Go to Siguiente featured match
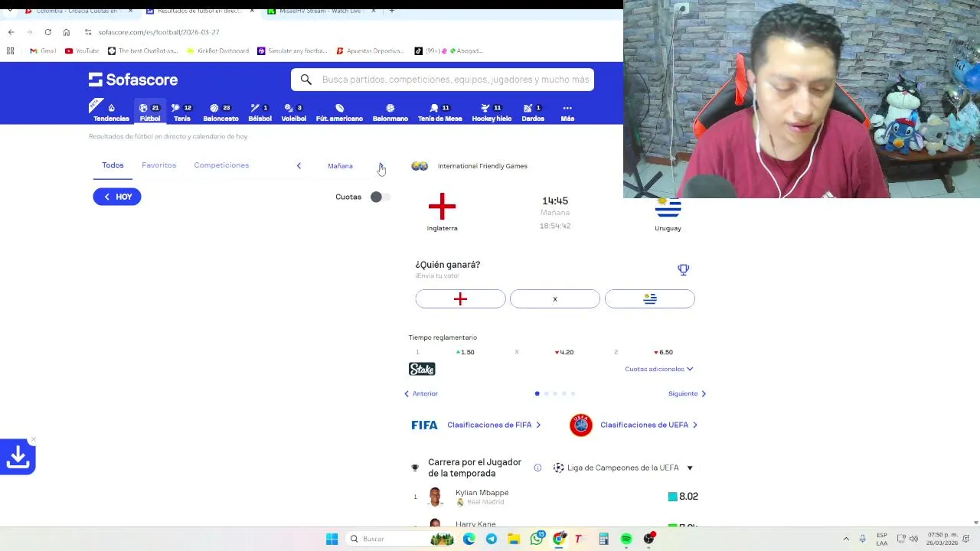 687,393
